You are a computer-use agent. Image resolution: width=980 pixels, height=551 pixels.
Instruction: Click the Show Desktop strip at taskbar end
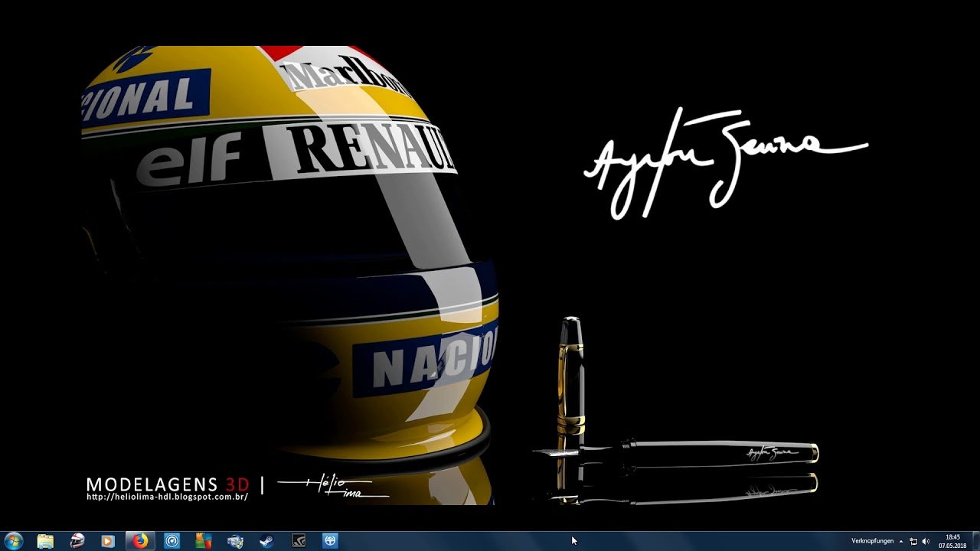(976, 541)
